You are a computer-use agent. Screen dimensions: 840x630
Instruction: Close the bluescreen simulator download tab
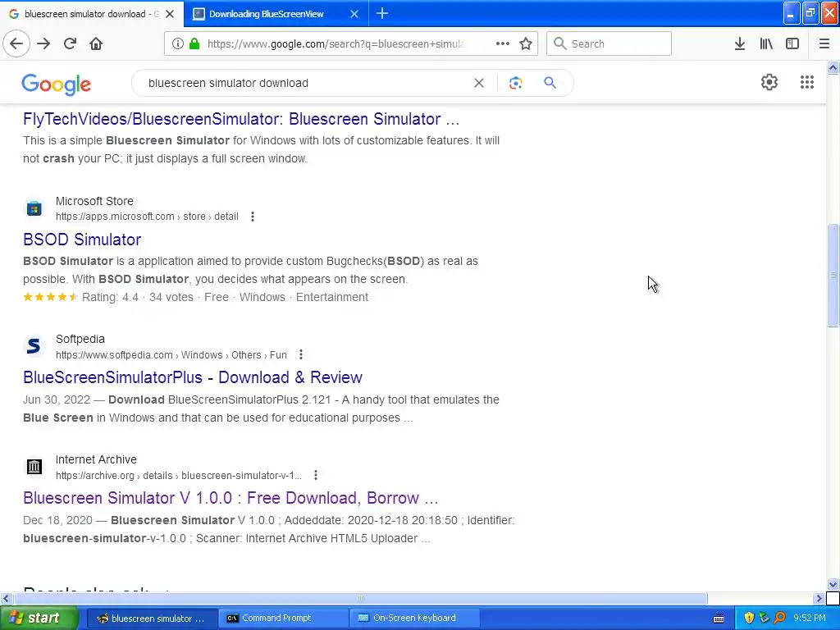pyautogui.click(x=170, y=14)
